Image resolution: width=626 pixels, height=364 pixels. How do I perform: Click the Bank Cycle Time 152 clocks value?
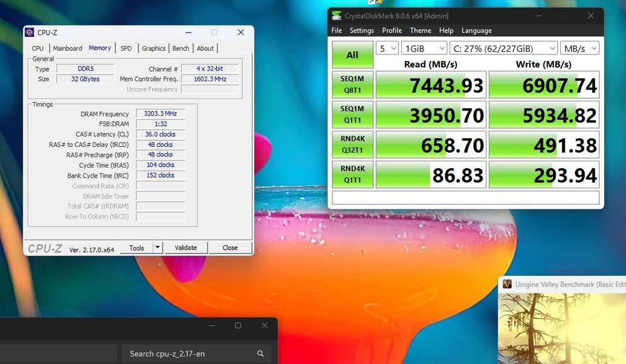coord(160,175)
